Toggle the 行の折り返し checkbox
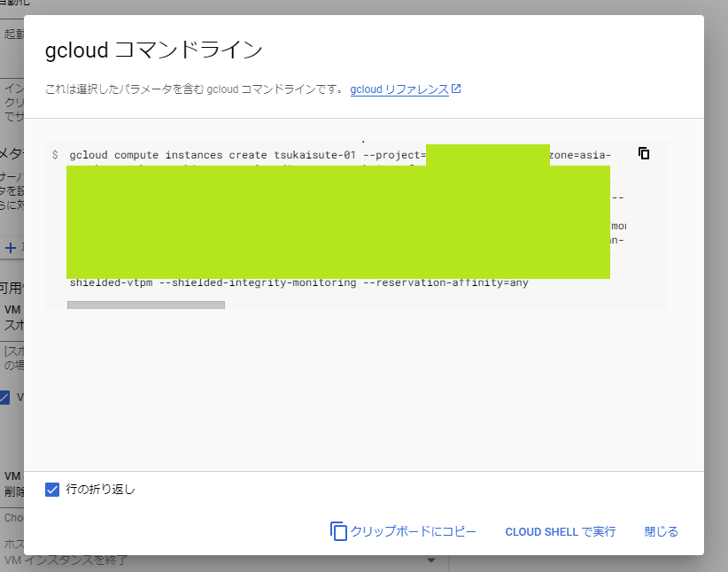728x572 pixels. click(52, 490)
